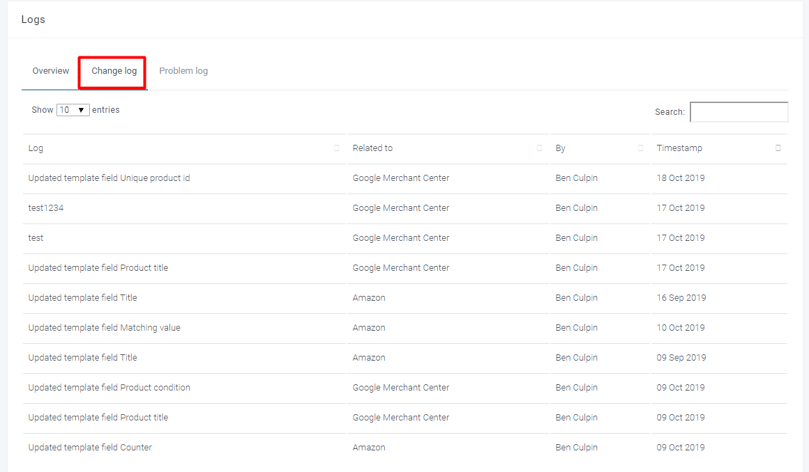
Task: Open the Show entries count dropdown
Action: click(x=73, y=110)
